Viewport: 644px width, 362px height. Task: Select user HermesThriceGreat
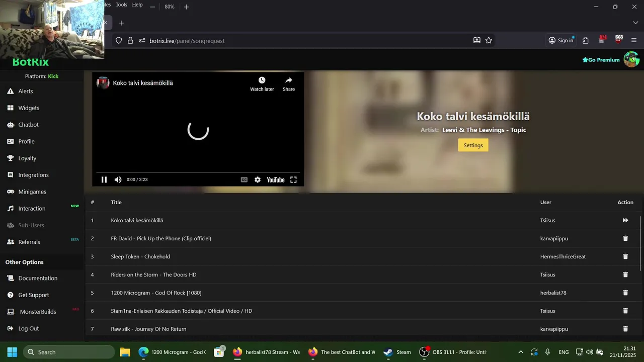coord(563,256)
